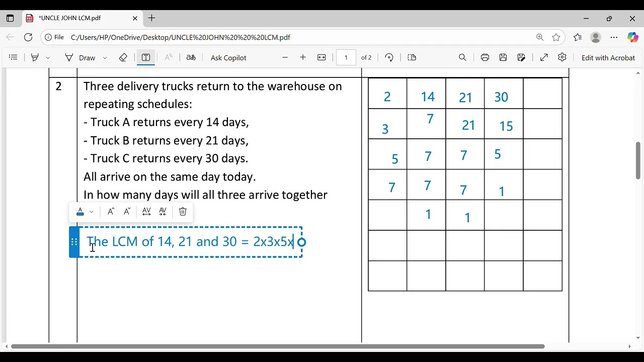Screen dimensions: 644x362
Task: Open a new browser tab
Action: click(152, 18)
